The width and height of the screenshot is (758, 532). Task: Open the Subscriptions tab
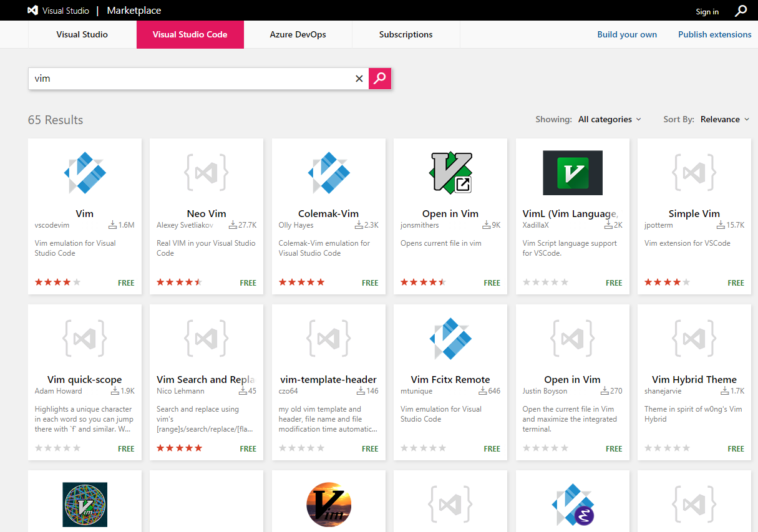click(406, 34)
